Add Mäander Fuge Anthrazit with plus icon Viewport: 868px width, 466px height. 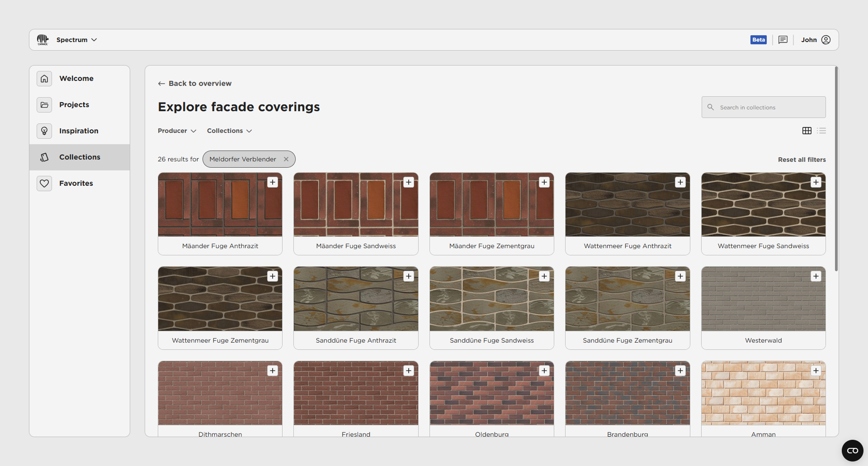(x=273, y=182)
